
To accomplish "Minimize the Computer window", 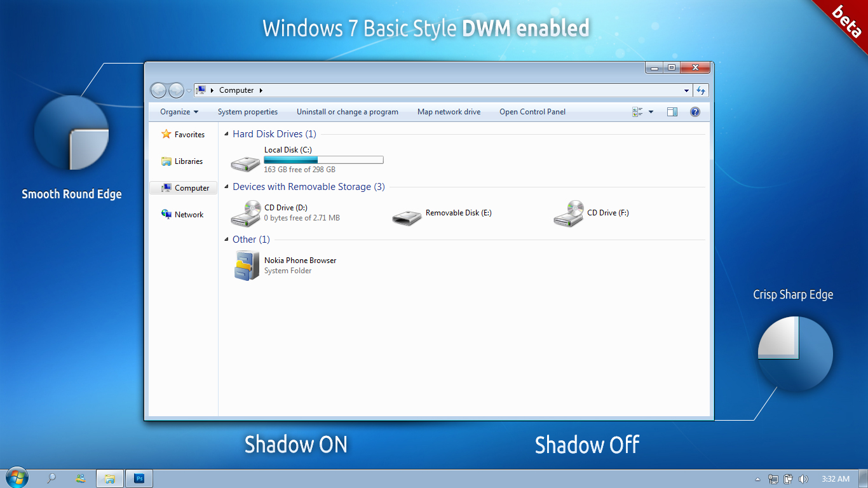I will click(x=654, y=67).
